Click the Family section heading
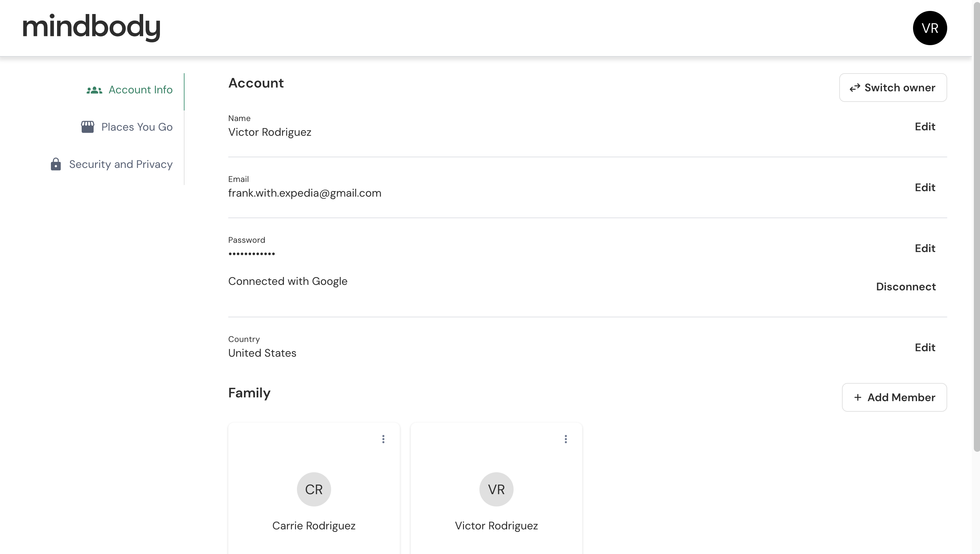Viewport: 980px width, 554px height. pyautogui.click(x=249, y=393)
